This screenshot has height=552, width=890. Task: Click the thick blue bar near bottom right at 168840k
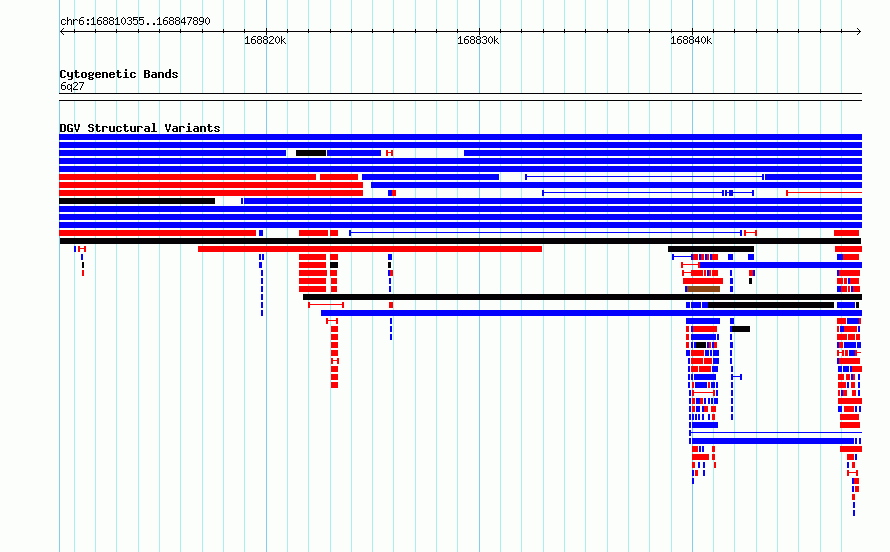pos(775,441)
